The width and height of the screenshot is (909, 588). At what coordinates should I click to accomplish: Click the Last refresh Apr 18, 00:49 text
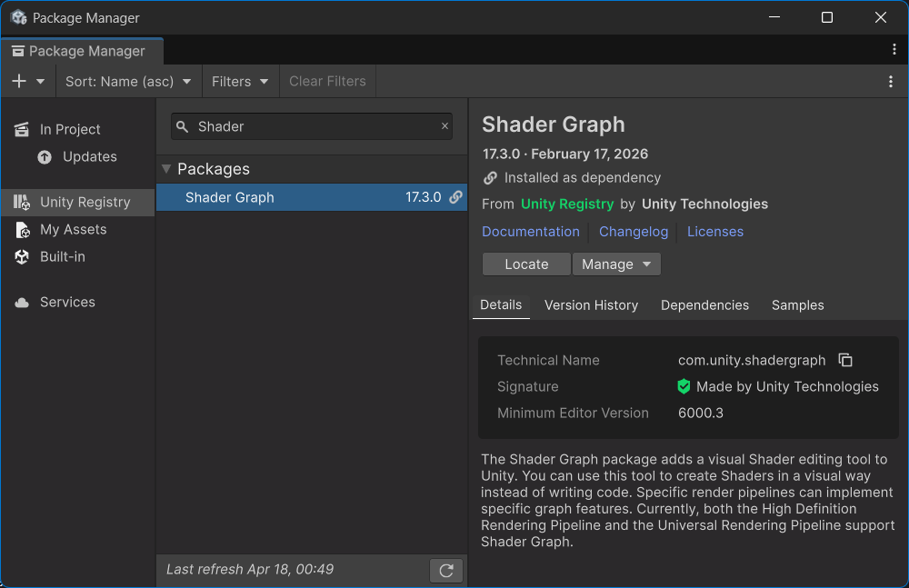coord(250,569)
